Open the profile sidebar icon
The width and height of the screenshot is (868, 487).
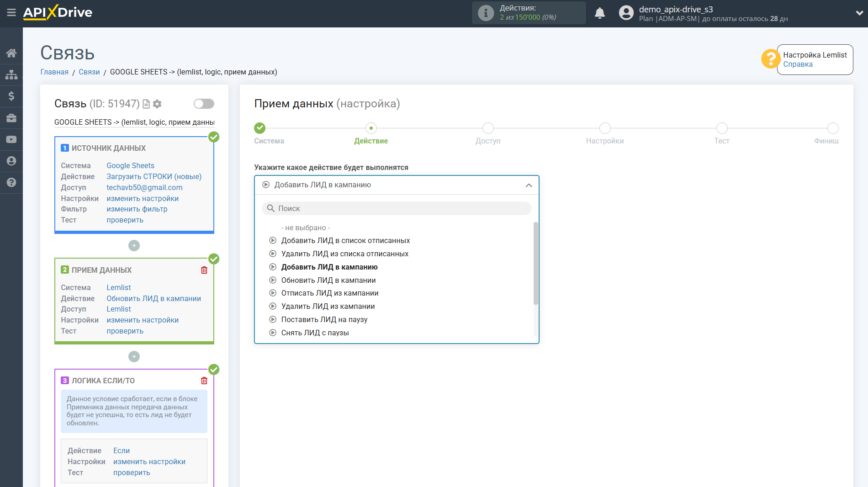[11, 161]
